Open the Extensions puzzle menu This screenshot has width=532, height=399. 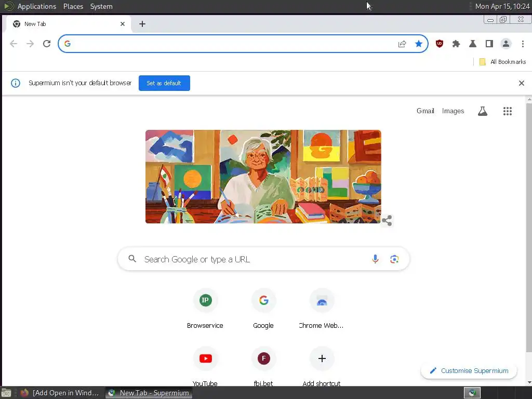pos(456,44)
